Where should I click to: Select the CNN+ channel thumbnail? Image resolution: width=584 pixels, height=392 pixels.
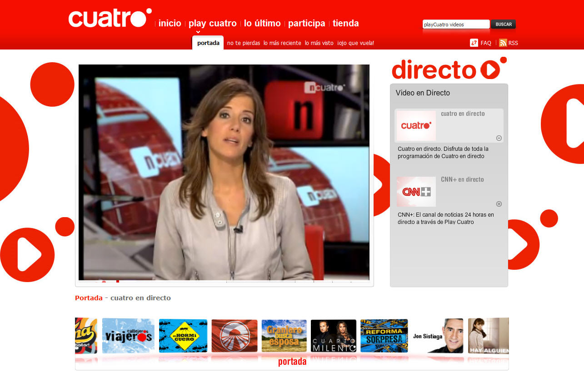[x=416, y=191]
